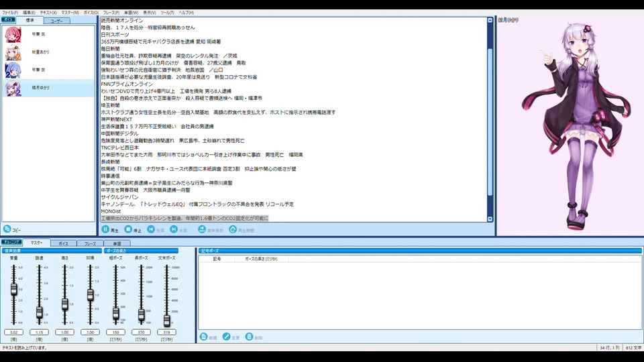The image size is (644, 362).
Task: Click the 末尾 jump-to-end icon
Action: click(174, 229)
